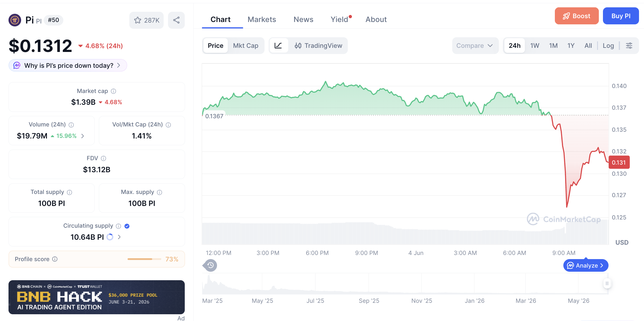644x321 pixels.
Task: Click the $0.1312 price value
Action: [40, 46]
